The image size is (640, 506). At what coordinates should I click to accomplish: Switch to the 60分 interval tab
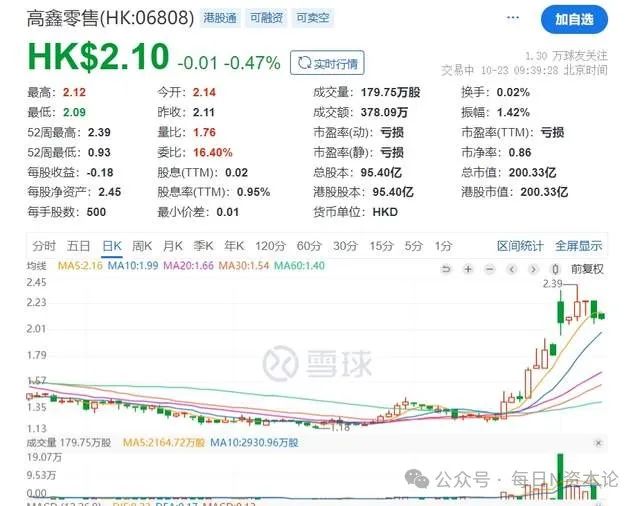click(309, 246)
